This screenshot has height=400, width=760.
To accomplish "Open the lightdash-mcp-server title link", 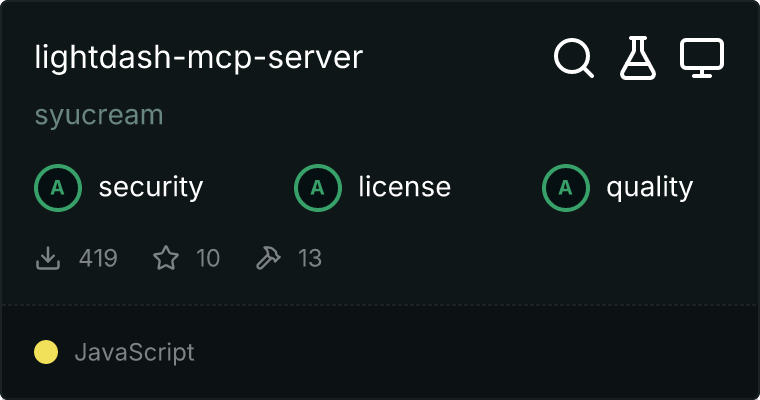I will click(x=198, y=58).
